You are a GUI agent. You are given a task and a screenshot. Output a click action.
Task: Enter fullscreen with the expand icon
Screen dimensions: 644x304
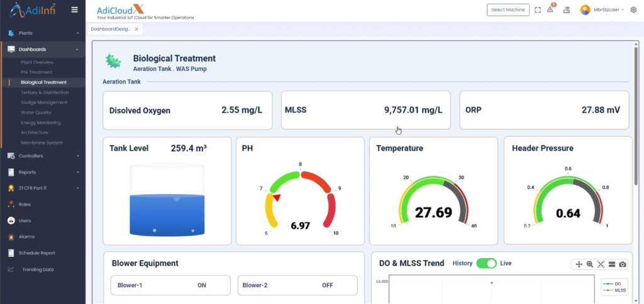pos(538,10)
